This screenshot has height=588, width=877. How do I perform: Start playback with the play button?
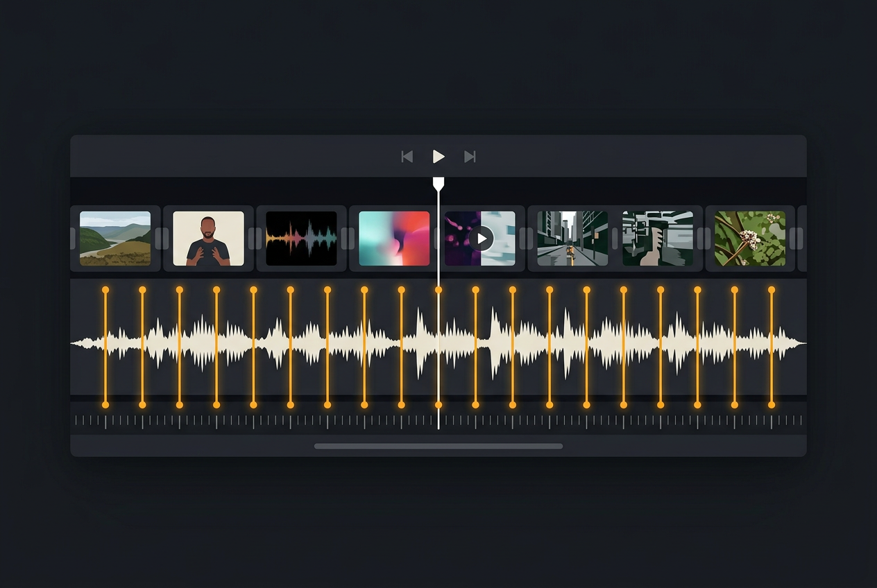[438, 157]
